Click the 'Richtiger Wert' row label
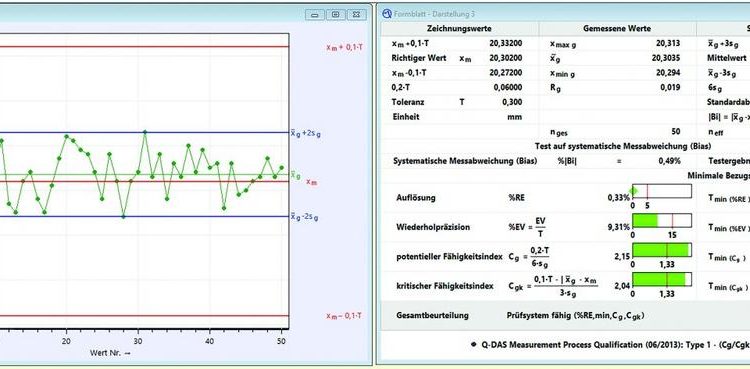 tap(419, 58)
